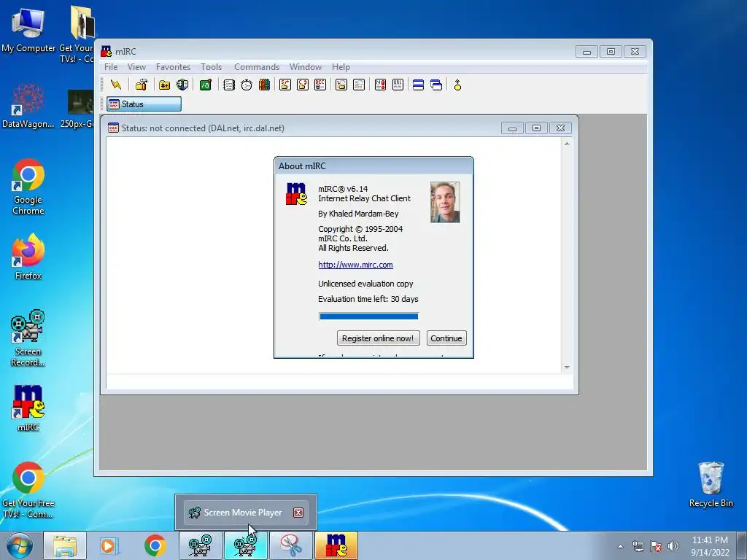Viewport: 747px width, 560px height.
Task: Close the Status window
Action: (x=561, y=128)
